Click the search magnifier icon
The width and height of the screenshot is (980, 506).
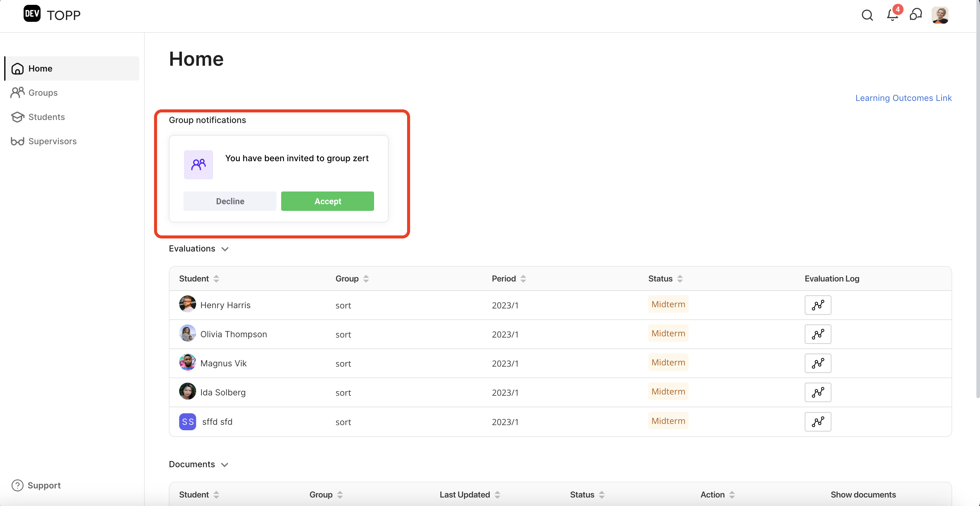(x=867, y=15)
